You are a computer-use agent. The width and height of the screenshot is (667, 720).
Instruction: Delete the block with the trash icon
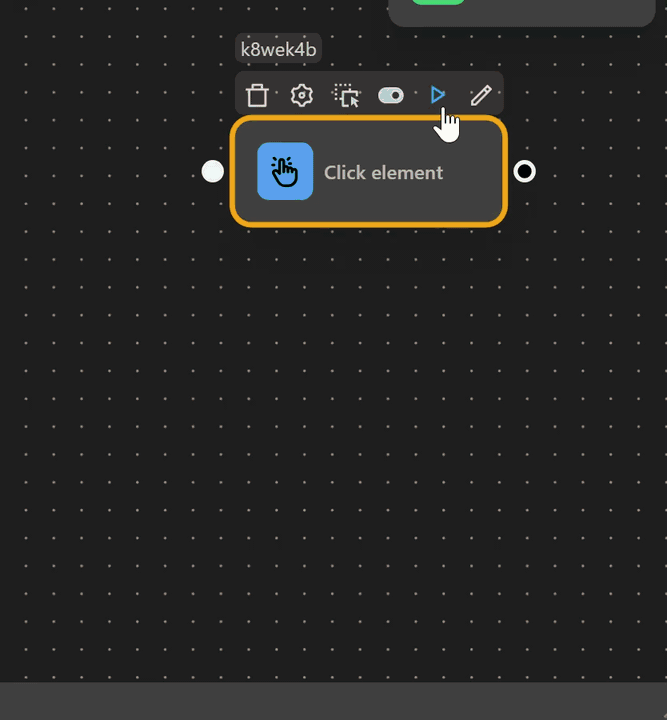coord(257,95)
